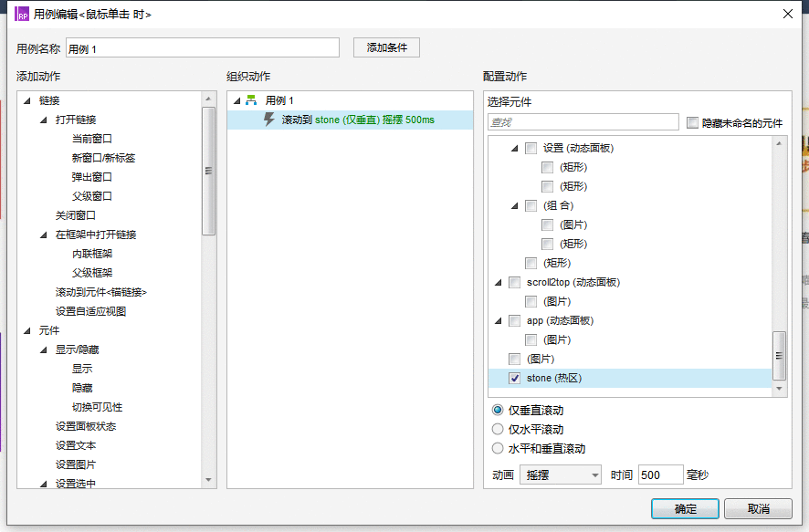Select 仅垂直滚动 radio button
This screenshot has width=809, height=532.
coord(498,411)
